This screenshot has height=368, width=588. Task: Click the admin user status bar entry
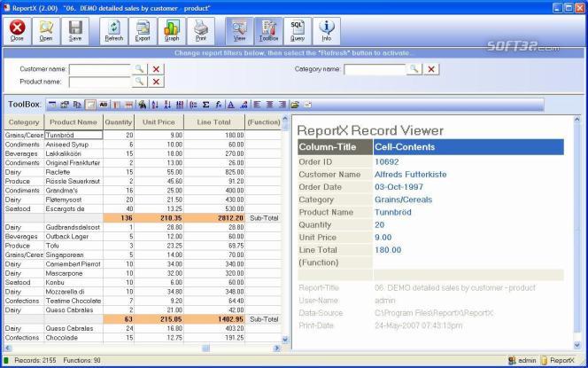[x=522, y=361]
